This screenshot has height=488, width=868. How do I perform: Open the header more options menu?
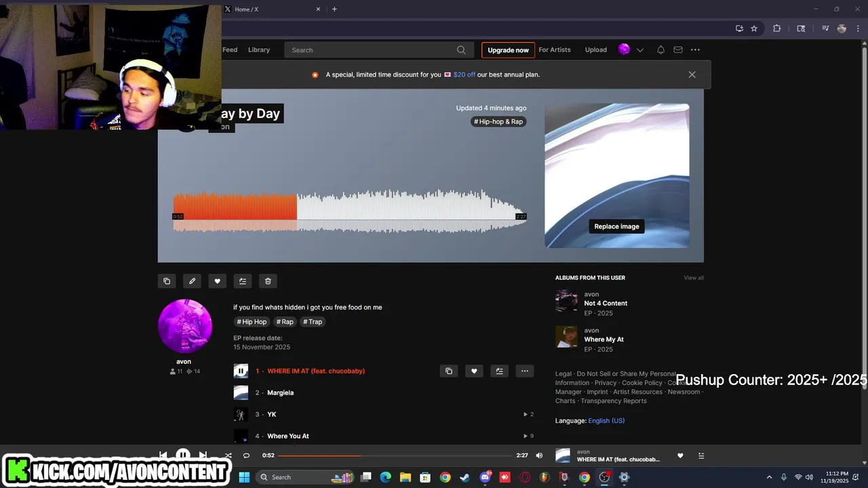coord(695,49)
